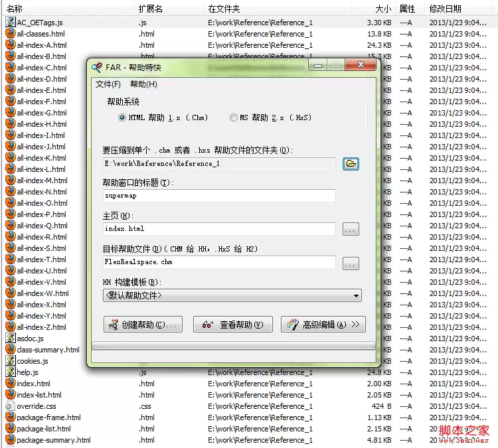Click the script icon of AC_OETags.js
The width and height of the screenshot is (498, 448).
click(x=11, y=22)
